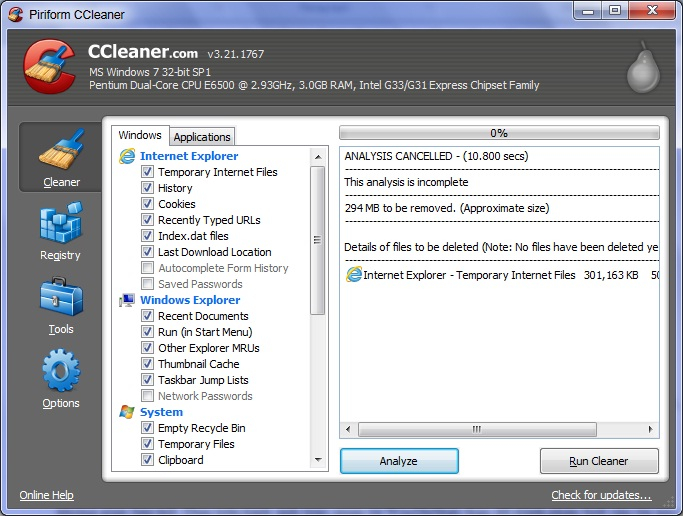This screenshot has width=683, height=516.
Task: Click the CCleaner.com title text
Action: tap(143, 52)
